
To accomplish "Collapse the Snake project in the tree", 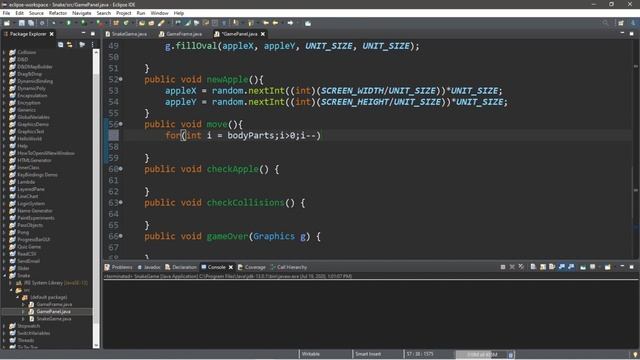I will tap(4, 276).
